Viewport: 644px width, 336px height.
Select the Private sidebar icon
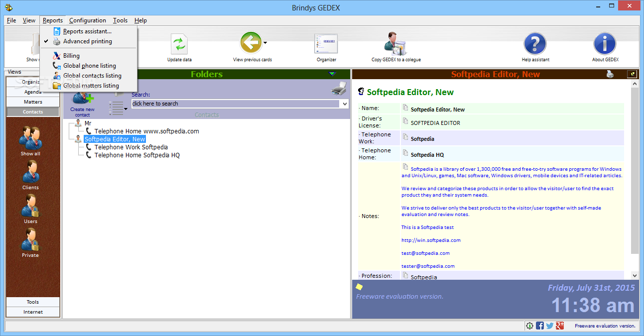tap(30, 239)
